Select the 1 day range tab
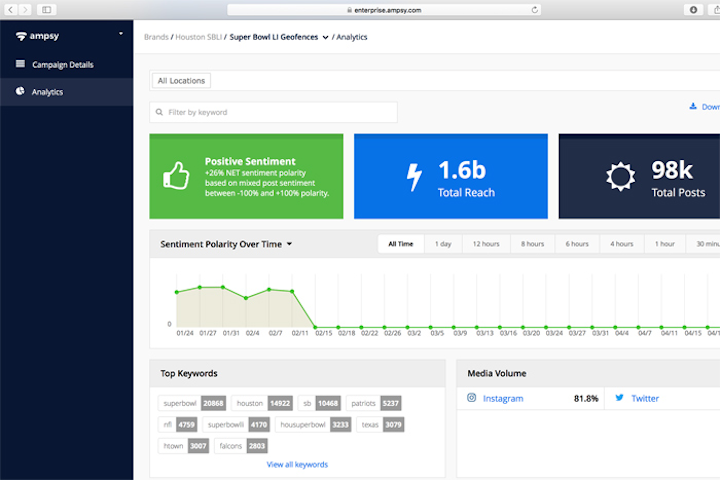This screenshot has height=480, width=720. click(x=443, y=244)
